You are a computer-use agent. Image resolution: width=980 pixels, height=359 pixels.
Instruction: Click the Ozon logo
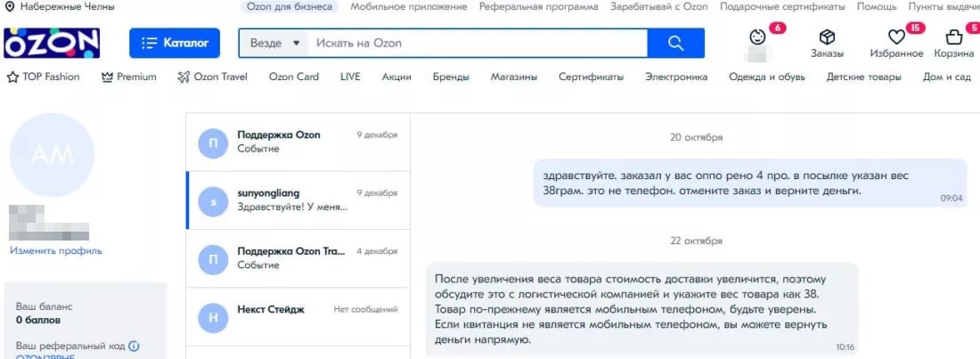pyautogui.click(x=52, y=43)
